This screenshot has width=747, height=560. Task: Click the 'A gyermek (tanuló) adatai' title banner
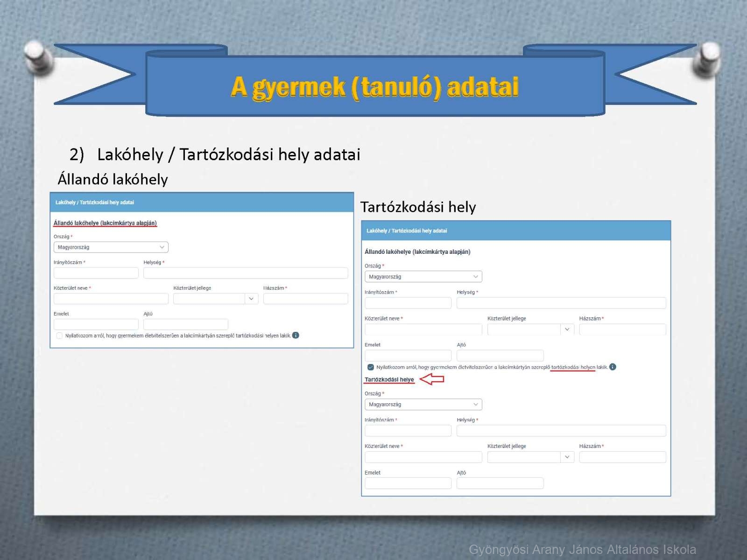(374, 87)
